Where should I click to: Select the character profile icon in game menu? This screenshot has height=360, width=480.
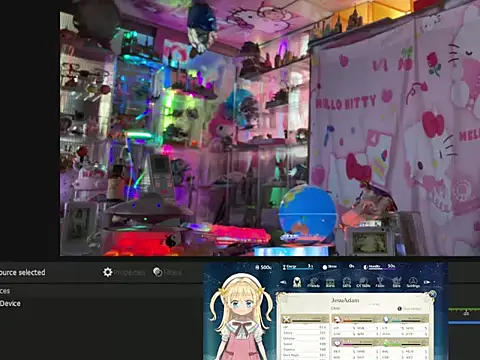297,282
